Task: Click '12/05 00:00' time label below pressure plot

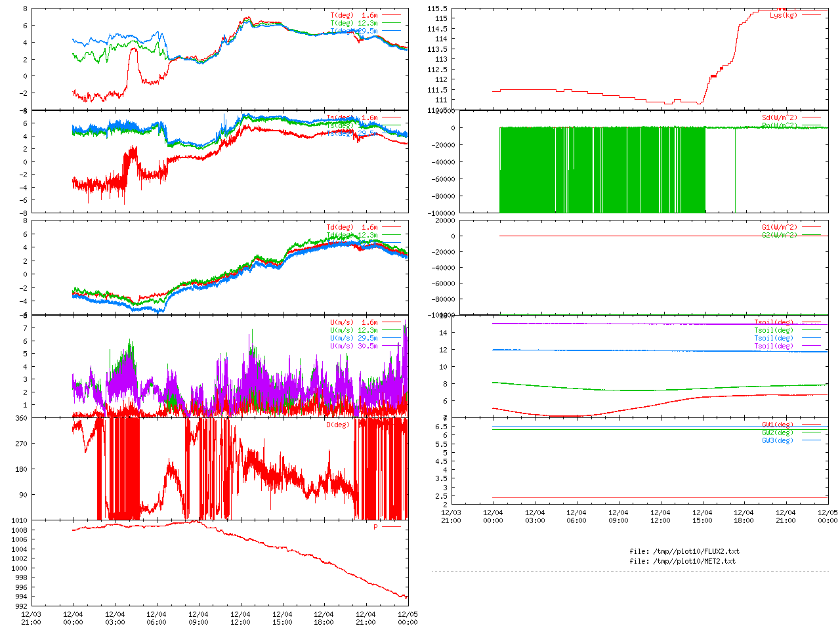Action: coord(408,618)
